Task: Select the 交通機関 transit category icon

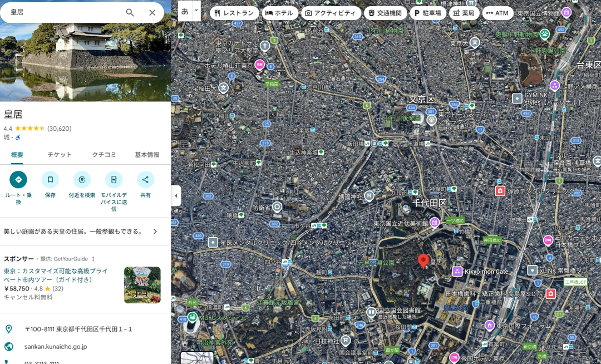Action: (x=385, y=12)
